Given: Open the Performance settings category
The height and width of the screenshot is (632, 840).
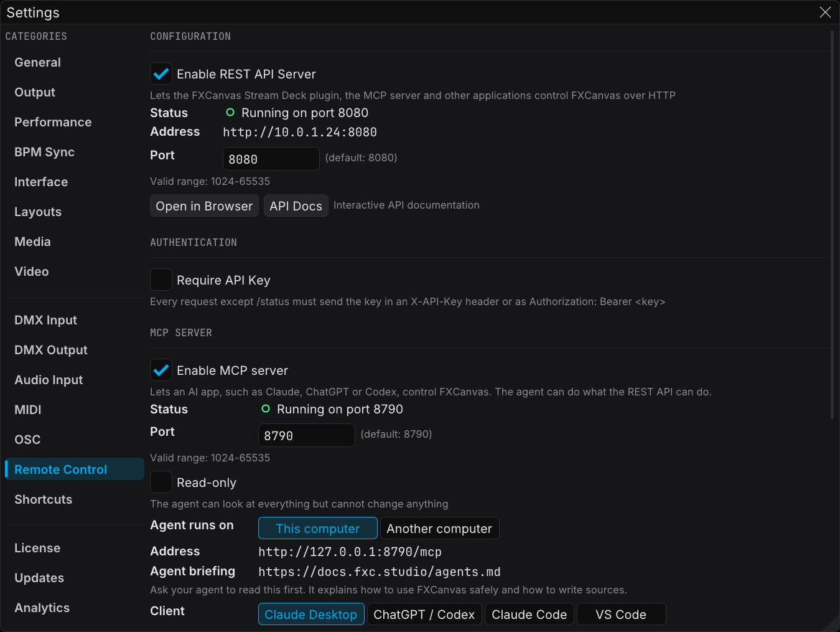Looking at the screenshot, I should click(75, 122).
